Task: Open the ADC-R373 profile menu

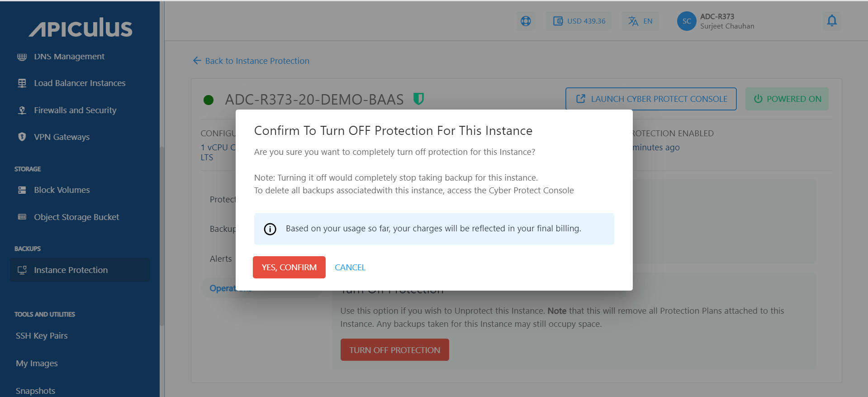Action: tap(715, 21)
